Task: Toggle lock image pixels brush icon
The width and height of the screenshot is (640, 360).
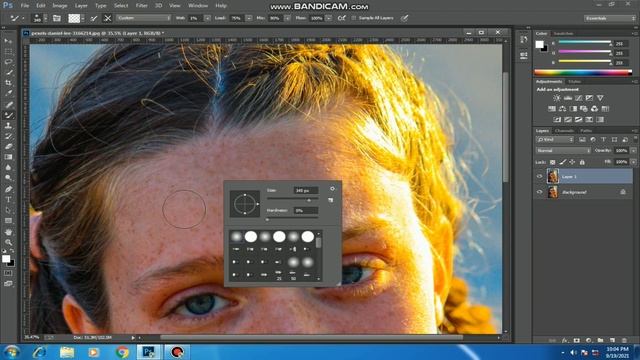Action: coord(562,162)
